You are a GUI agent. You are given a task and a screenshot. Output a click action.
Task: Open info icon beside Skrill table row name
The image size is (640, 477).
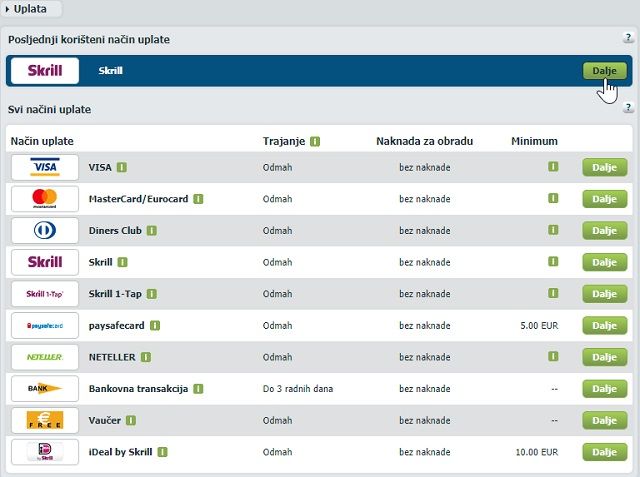click(122, 262)
